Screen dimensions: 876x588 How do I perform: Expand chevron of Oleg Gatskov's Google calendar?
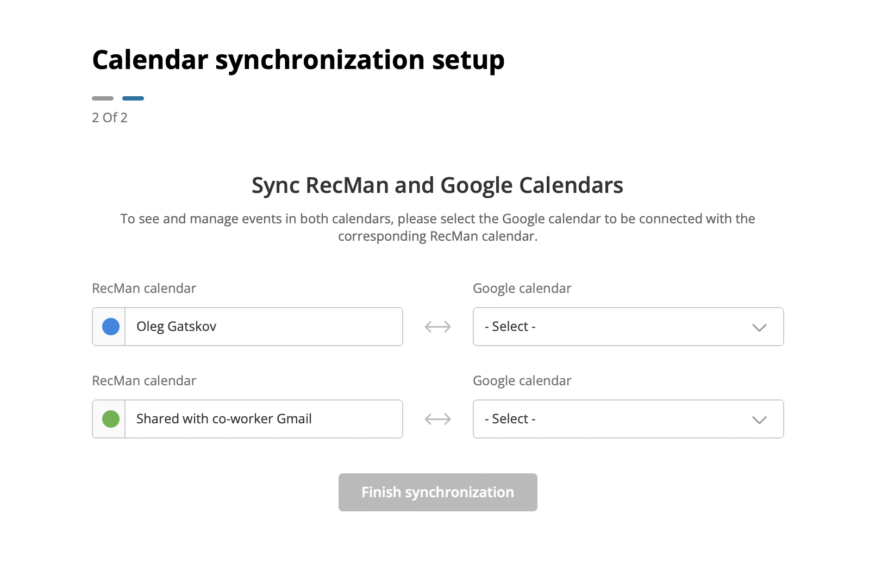coord(759,327)
